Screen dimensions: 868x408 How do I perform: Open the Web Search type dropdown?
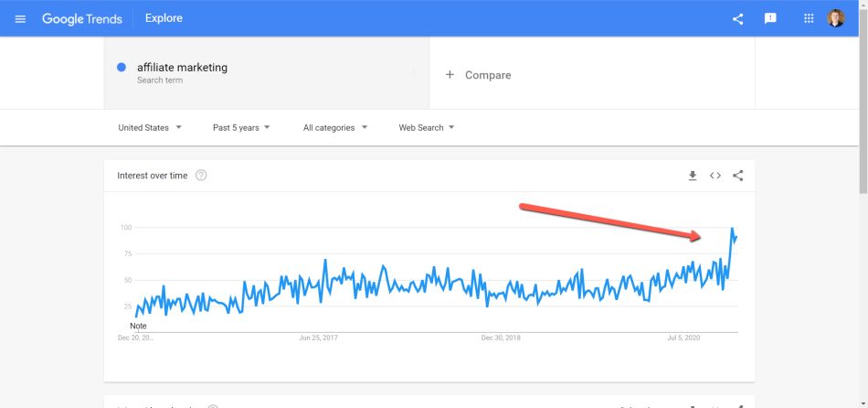coord(427,127)
